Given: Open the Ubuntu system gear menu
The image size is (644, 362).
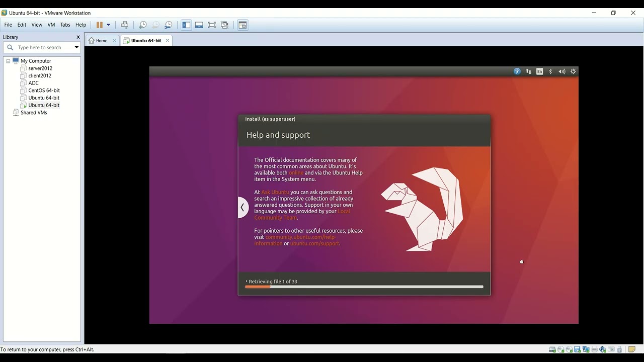Looking at the screenshot, I should [x=573, y=71].
